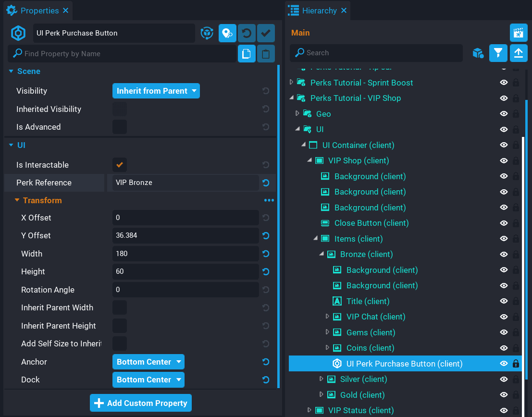Open the Transform three-dot options menu
The image size is (532, 417).
click(269, 200)
